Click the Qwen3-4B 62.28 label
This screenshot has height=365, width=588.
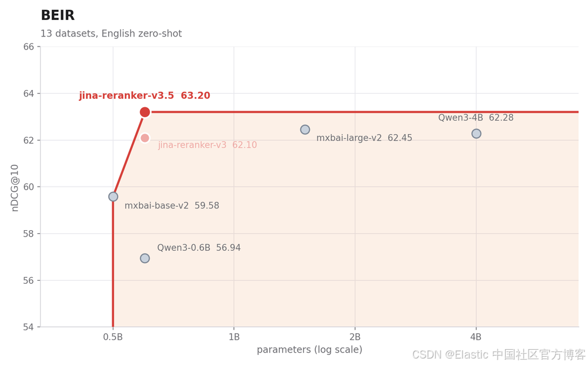pyautogui.click(x=476, y=118)
